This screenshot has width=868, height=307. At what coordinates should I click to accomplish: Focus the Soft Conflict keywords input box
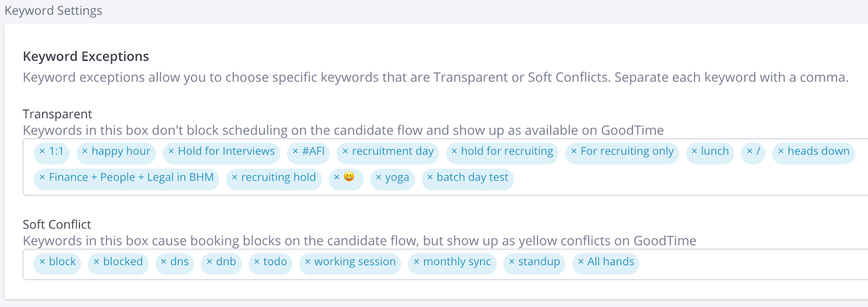click(749, 264)
